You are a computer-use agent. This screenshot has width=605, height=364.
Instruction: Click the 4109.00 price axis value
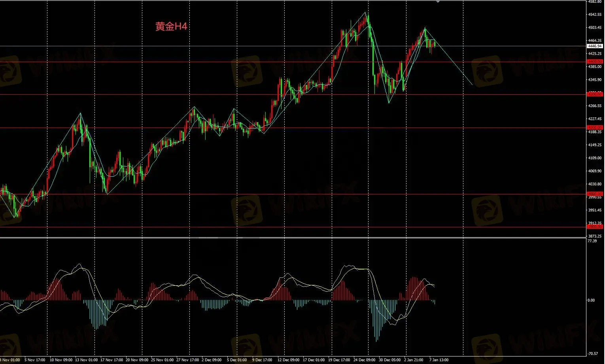595,158
